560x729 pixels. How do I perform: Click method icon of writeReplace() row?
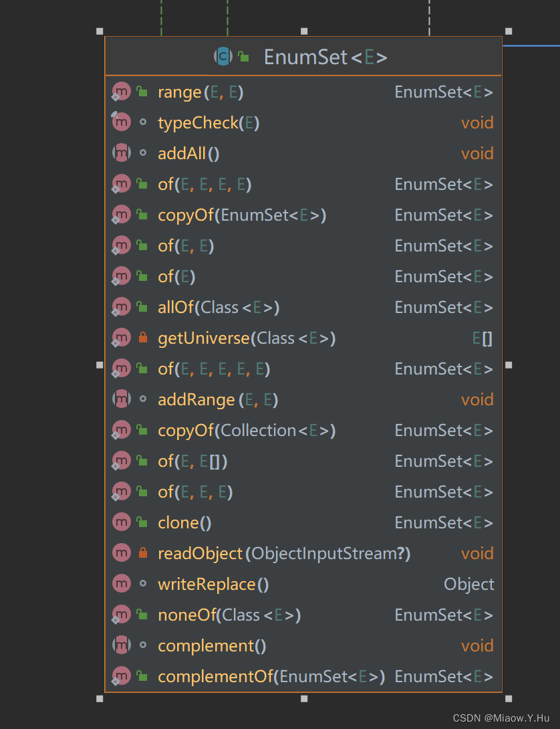point(122,584)
